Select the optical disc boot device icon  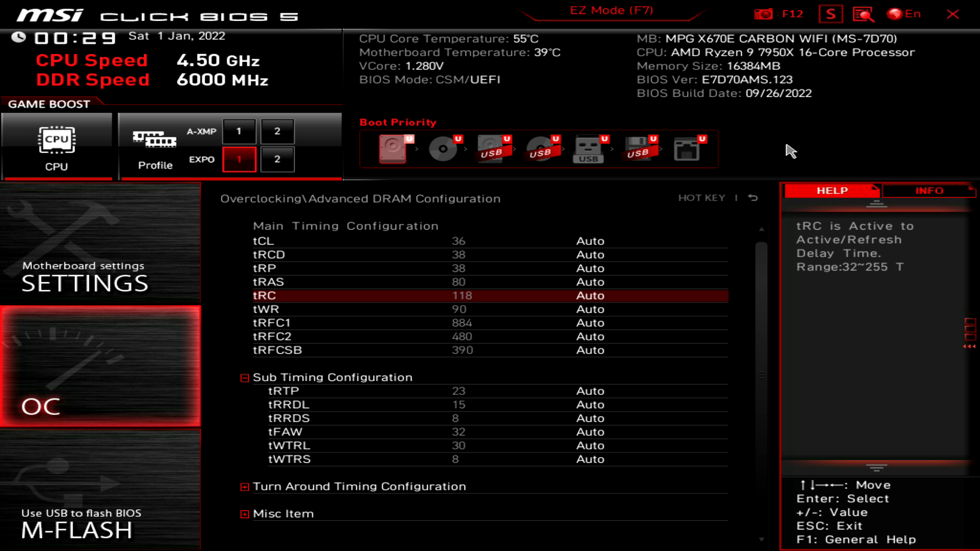443,148
